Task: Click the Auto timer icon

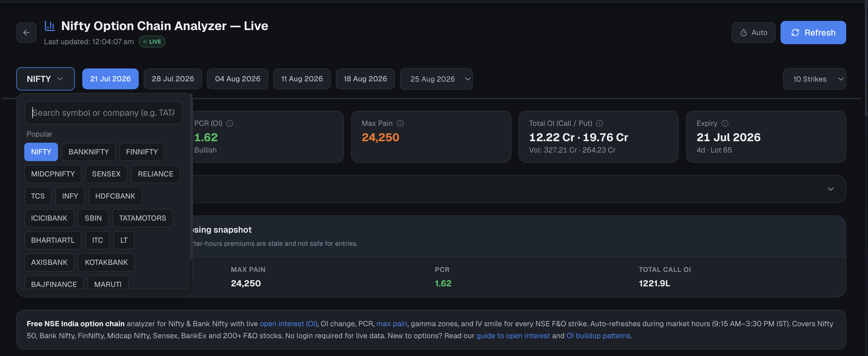Action: point(744,33)
